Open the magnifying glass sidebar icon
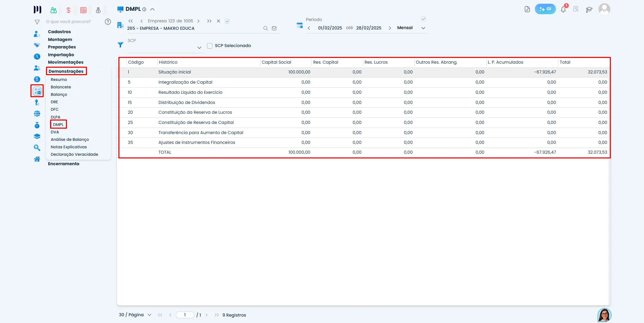The image size is (644, 323). tap(37, 148)
